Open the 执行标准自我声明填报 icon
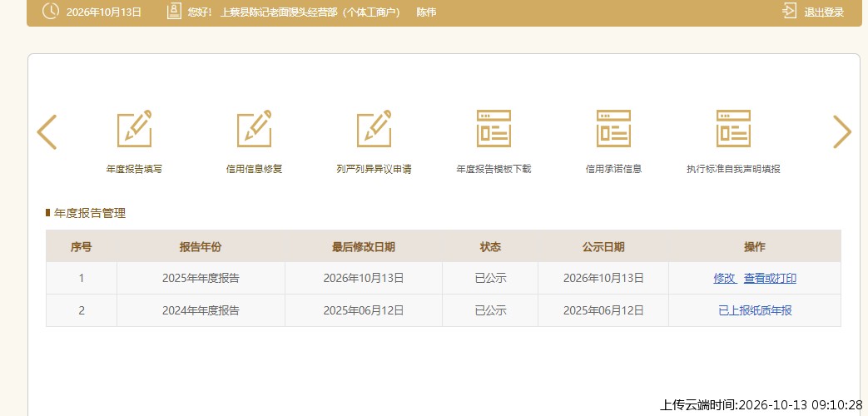This screenshot has width=868, height=416. pyautogui.click(x=733, y=128)
